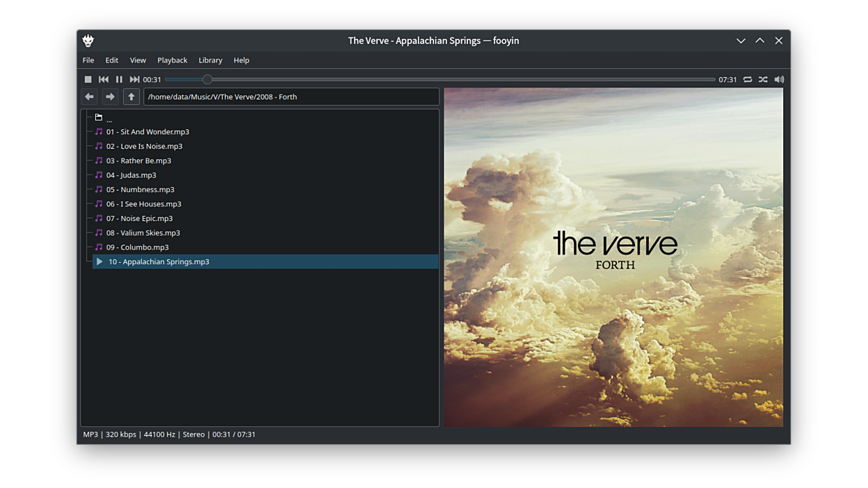The width and height of the screenshot is (868, 488).
Task: Open the Playback menu
Action: point(172,60)
